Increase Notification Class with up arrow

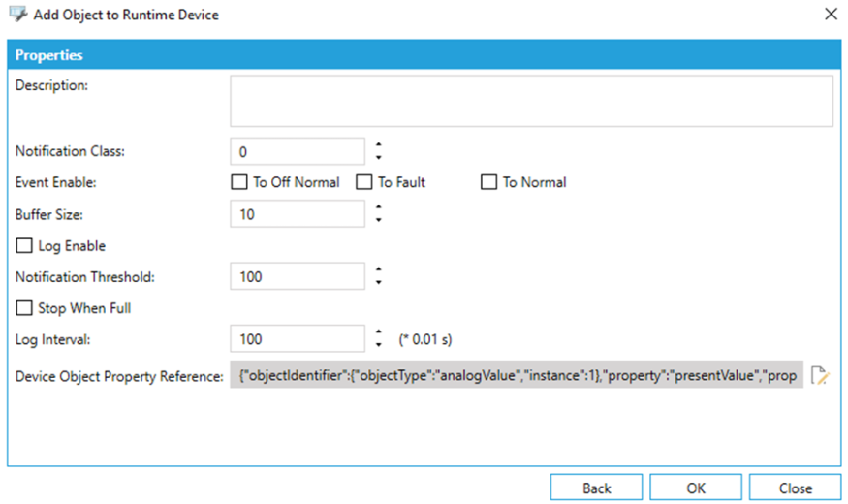(378, 145)
